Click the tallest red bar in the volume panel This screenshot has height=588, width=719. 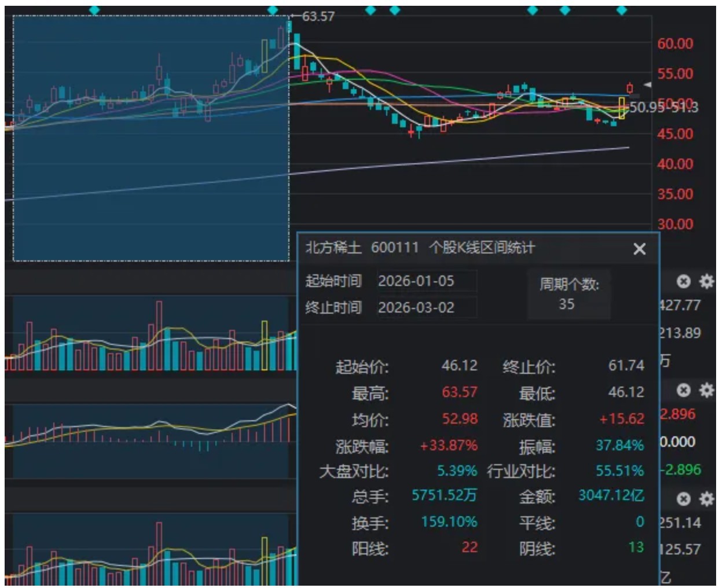point(159,333)
